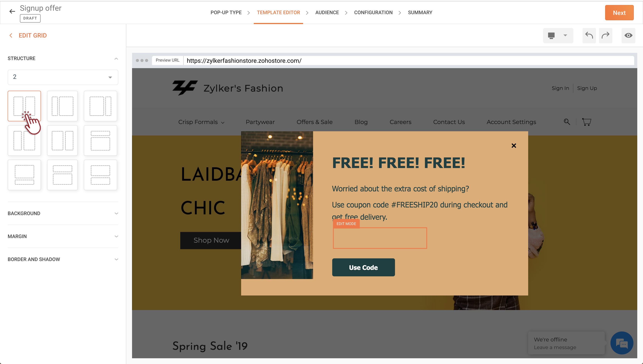Go back using the arrow beside Signup offer
The width and height of the screenshot is (643, 364).
pos(12,11)
